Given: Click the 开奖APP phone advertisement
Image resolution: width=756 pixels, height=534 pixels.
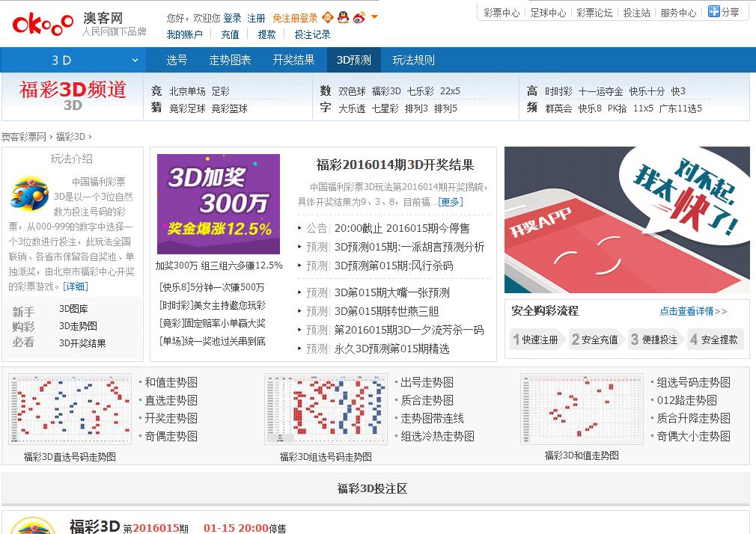Looking at the screenshot, I should pyautogui.click(x=627, y=220).
